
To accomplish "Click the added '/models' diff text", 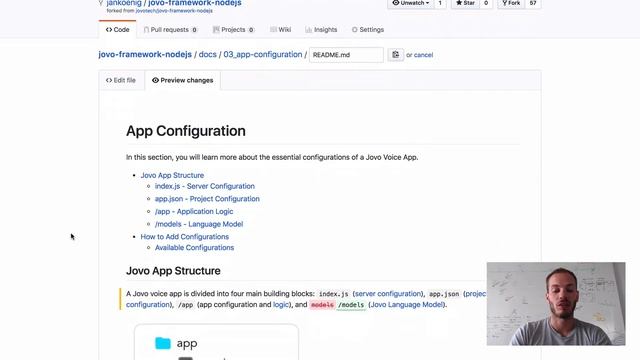I will click(x=351, y=305).
